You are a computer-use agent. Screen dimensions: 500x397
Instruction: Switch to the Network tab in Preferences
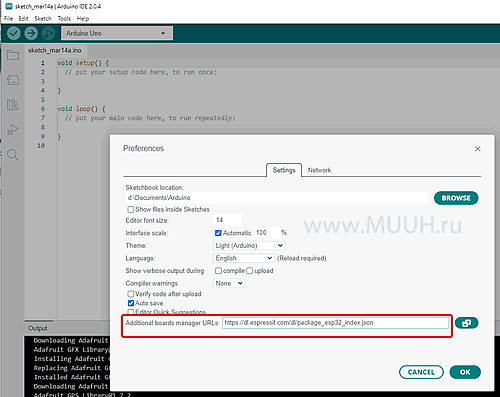click(319, 170)
